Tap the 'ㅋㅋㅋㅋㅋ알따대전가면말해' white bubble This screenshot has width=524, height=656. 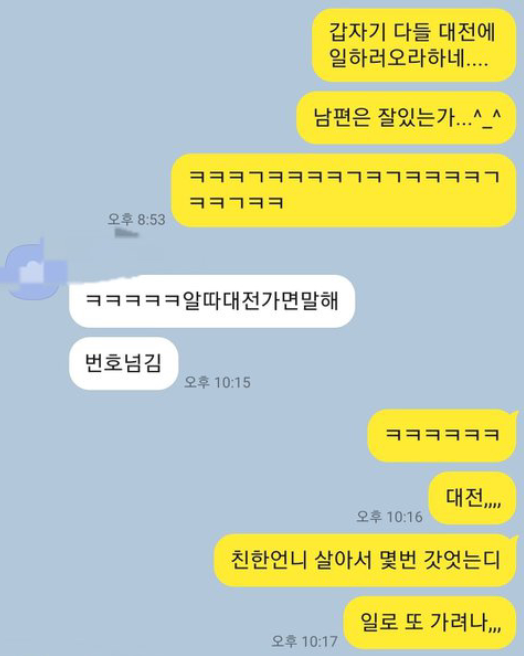pos(212,301)
